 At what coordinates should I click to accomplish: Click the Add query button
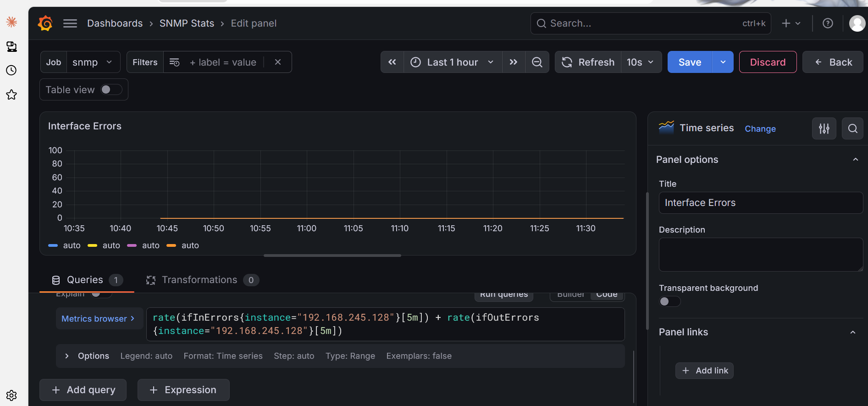(83, 390)
